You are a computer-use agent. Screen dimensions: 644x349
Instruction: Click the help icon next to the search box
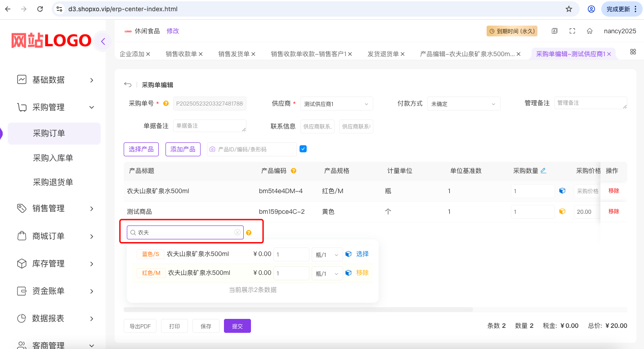coord(249,233)
